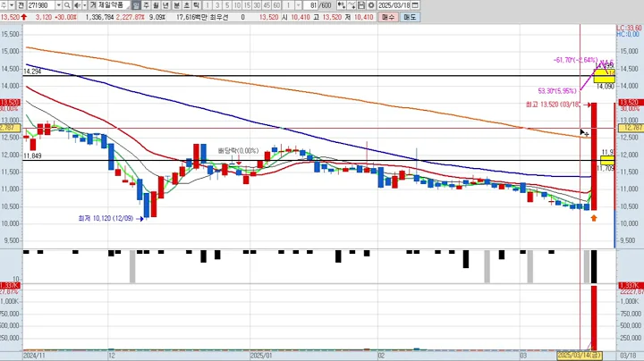
Task: Click the save chart floppy icon
Action: click(361, 5)
